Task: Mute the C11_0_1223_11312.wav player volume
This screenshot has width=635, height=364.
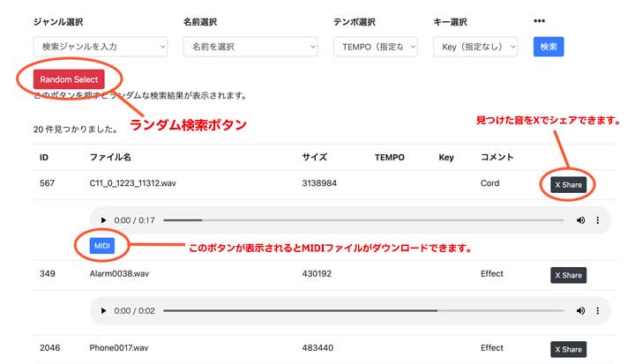Action: tap(580, 219)
